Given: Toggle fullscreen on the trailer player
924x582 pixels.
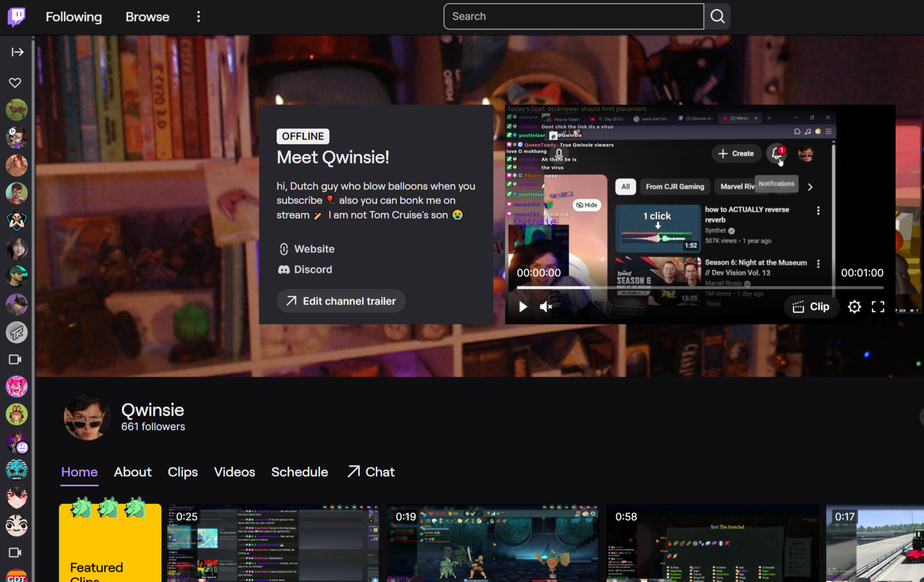Looking at the screenshot, I should click(878, 307).
